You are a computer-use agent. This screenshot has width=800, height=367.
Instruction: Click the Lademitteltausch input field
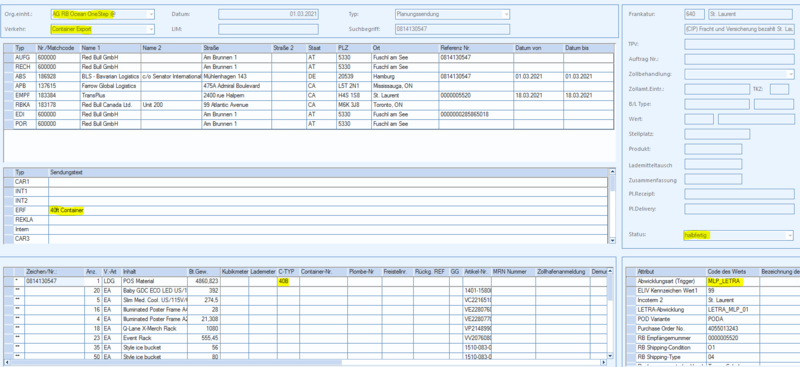(x=713, y=164)
